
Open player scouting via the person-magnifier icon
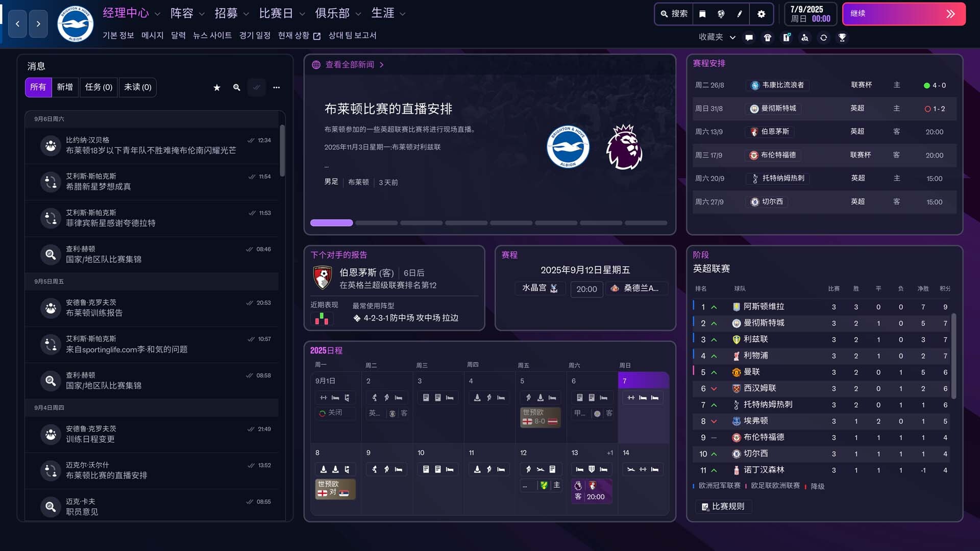pos(805,37)
